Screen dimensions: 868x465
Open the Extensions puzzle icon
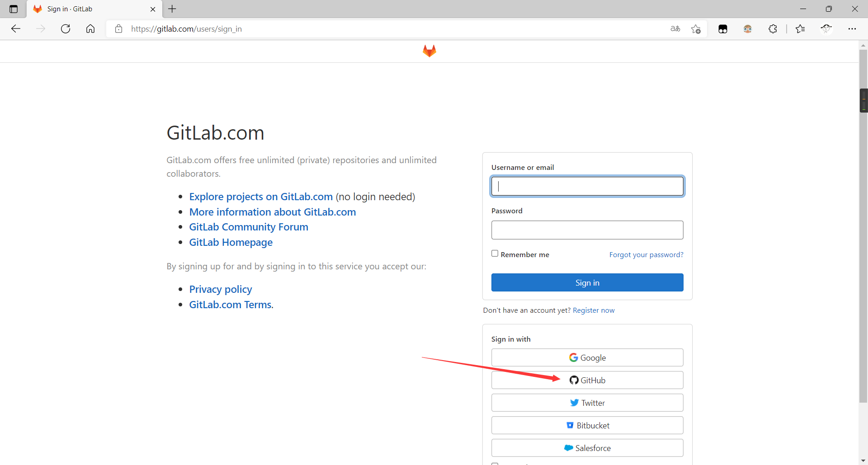click(773, 29)
